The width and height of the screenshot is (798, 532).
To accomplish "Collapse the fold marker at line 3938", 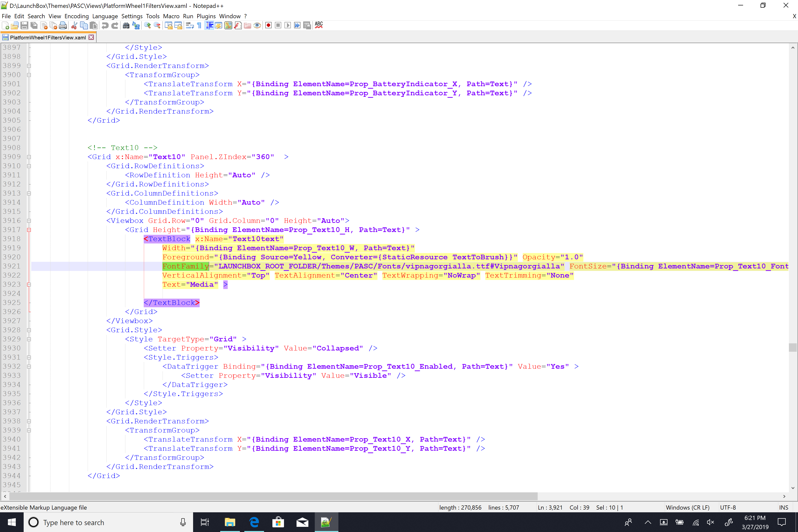I will [29, 421].
